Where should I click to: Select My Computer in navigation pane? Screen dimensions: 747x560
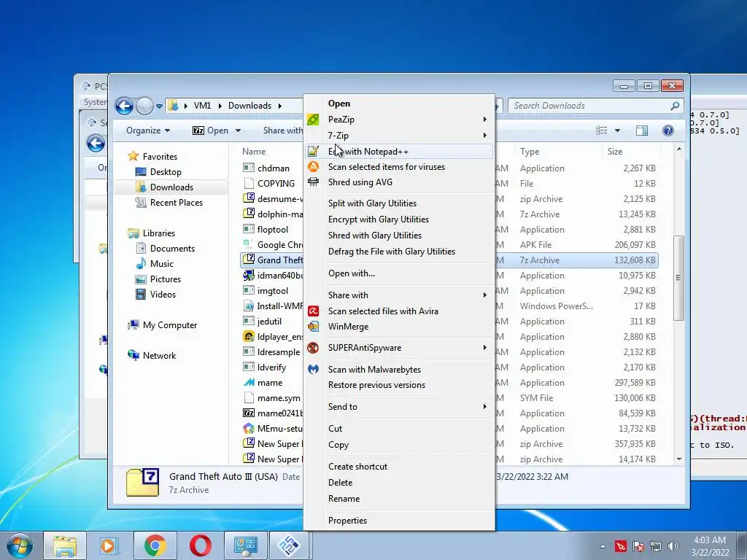click(x=169, y=325)
